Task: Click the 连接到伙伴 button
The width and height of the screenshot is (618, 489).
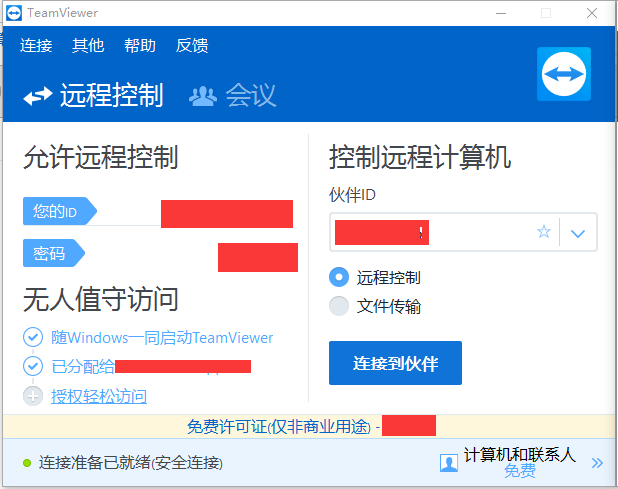Action: pyautogui.click(x=395, y=363)
